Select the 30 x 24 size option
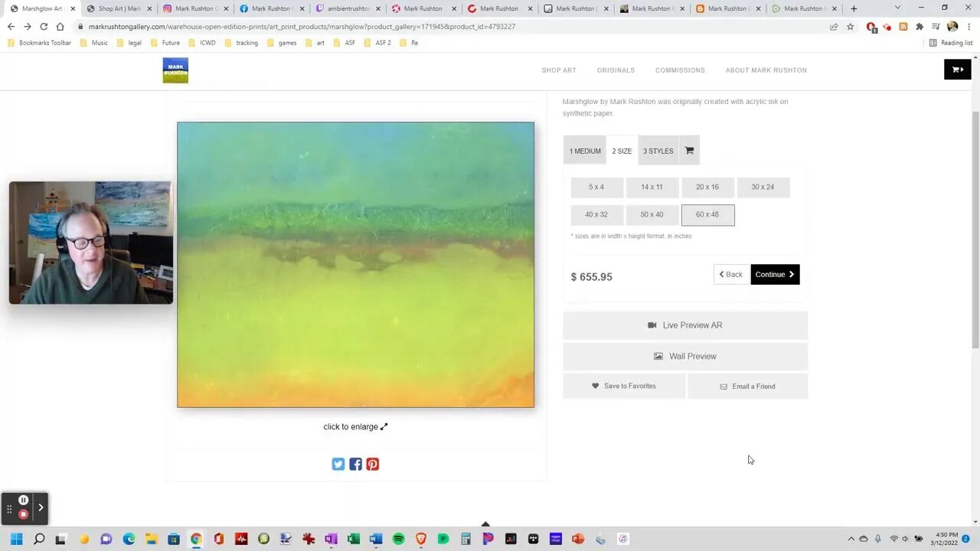The height and width of the screenshot is (551, 980). (x=763, y=187)
